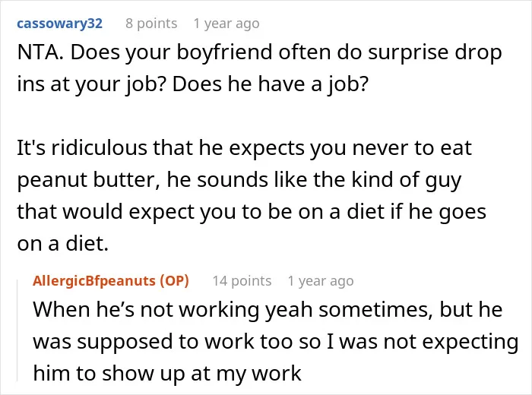Open cassowary32's user profile
The width and height of the screenshot is (532, 395).
coord(60,24)
